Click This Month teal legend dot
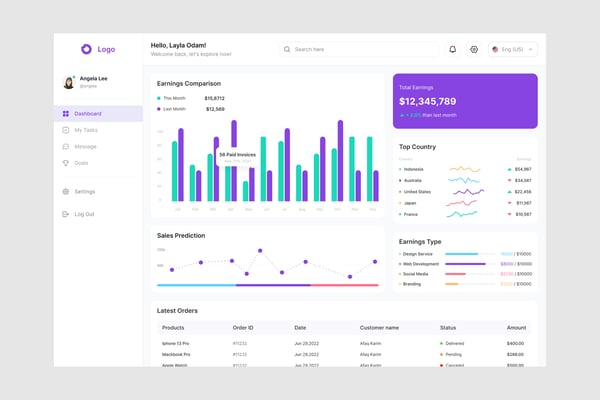600x400 pixels. point(159,98)
